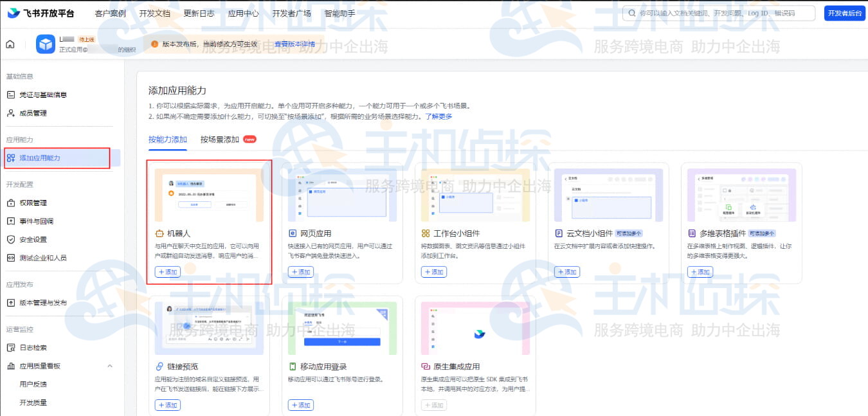Open 开发文档 in top navigation

[154, 14]
